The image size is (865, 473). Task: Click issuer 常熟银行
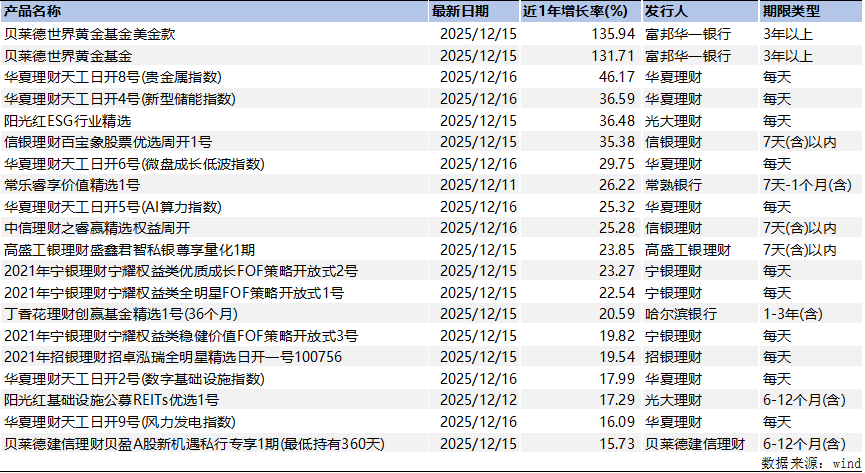[x=674, y=185]
